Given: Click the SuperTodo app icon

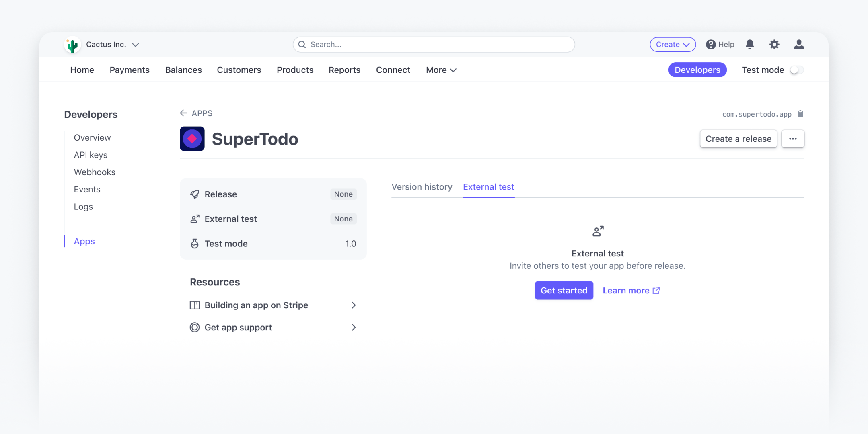Looking at the screenshot, I should (x=192, y=139).
